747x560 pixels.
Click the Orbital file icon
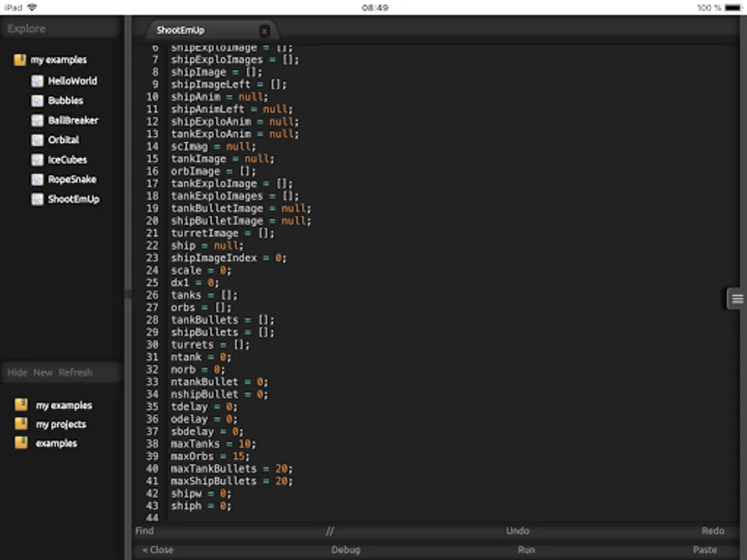point(37,140)
